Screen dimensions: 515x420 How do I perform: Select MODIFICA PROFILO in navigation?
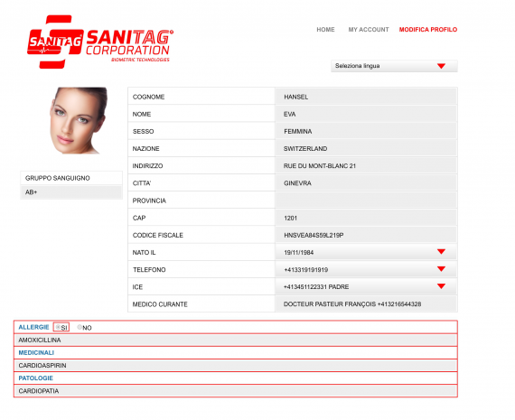click(x=428, y=30)
